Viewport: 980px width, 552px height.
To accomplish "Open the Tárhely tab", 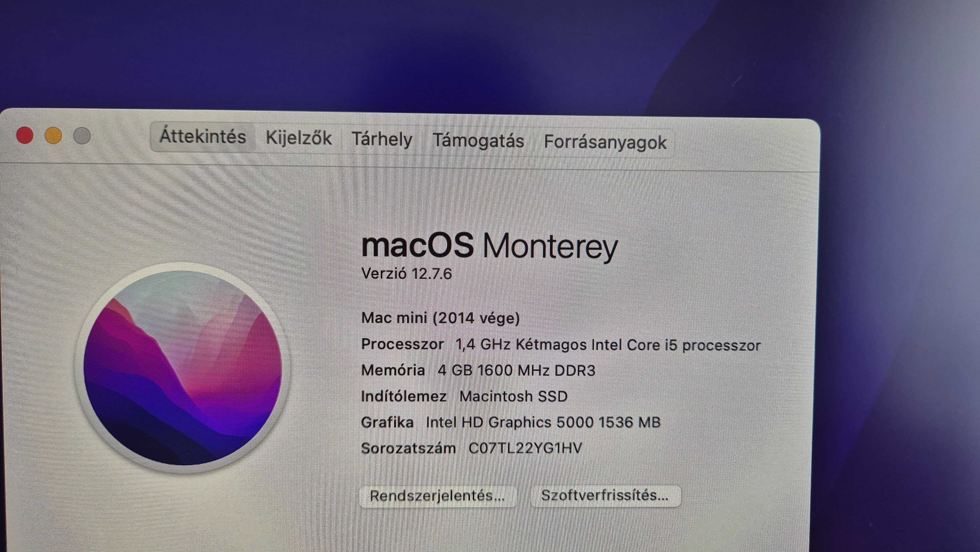I will coord(382,139).
